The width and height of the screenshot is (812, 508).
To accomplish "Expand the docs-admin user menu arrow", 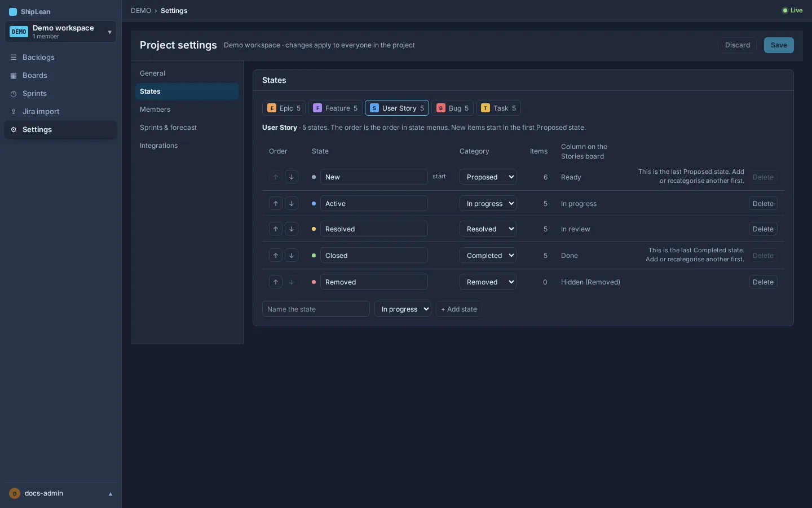I will [111, 494].
